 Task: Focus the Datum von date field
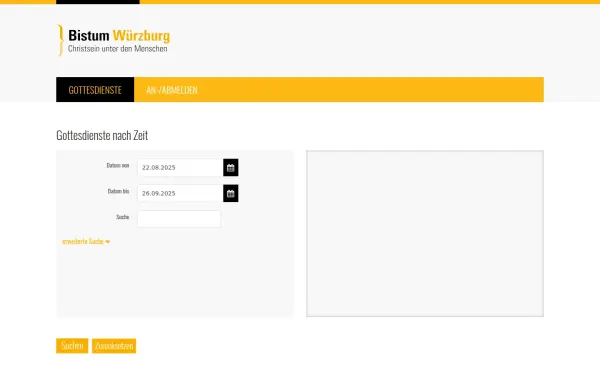[180, 168]
